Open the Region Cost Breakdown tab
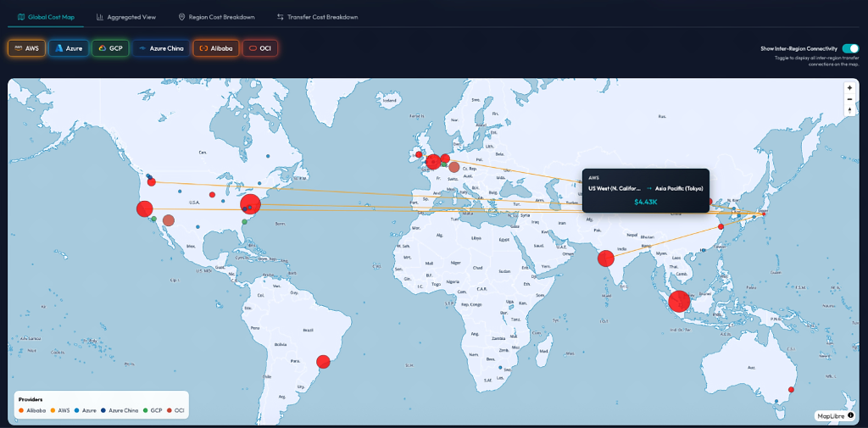Screen dimensions: 868x428 pyautogui.click(x=216, y=17)
